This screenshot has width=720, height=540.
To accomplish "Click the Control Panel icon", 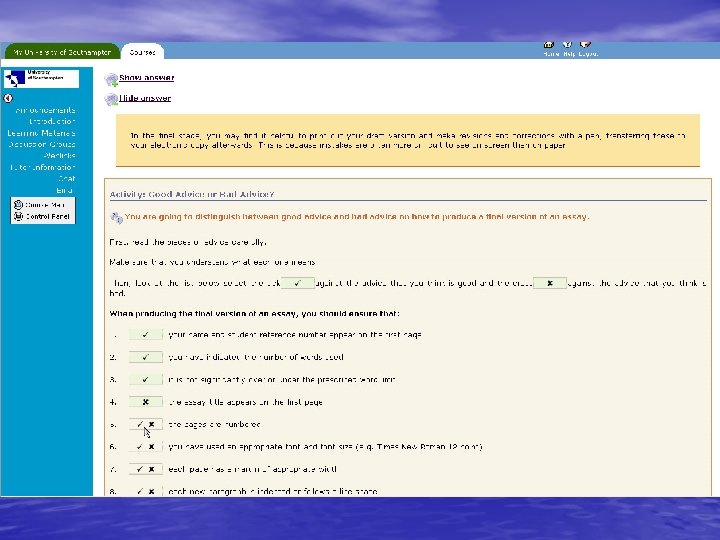I will pyautogui.click(x=18, y=216).
